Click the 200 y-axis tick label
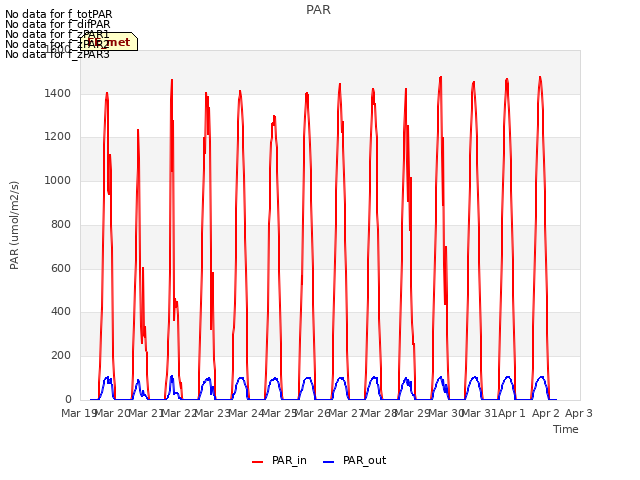Screen dimensions: 640x480 tap(61, 356)
